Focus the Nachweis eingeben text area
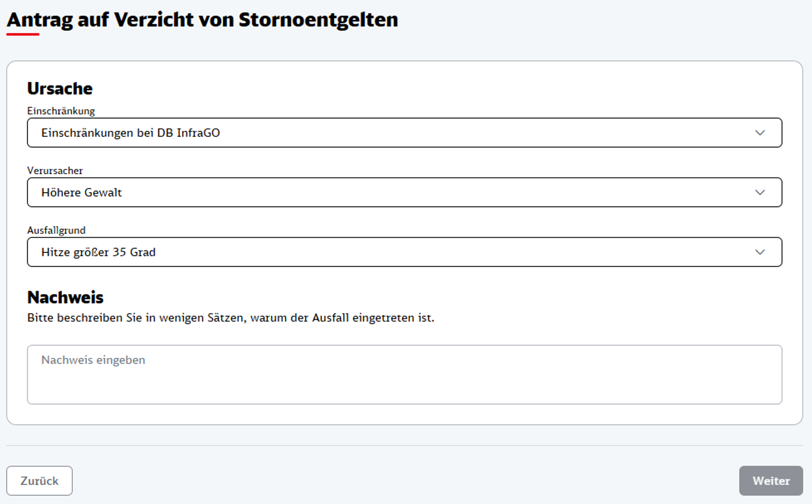The height and width of the screenshot is (504, 812). coord(405,375)
